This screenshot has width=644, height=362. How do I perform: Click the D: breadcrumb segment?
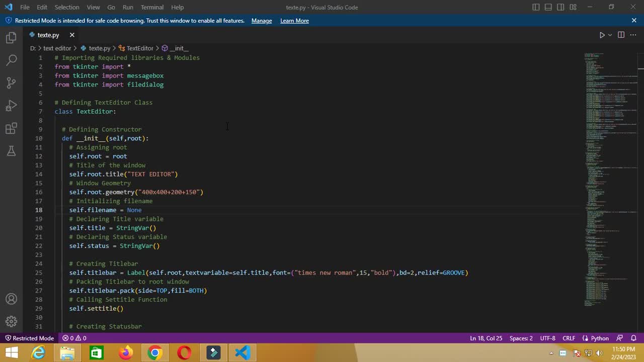(x=33, y=48)
